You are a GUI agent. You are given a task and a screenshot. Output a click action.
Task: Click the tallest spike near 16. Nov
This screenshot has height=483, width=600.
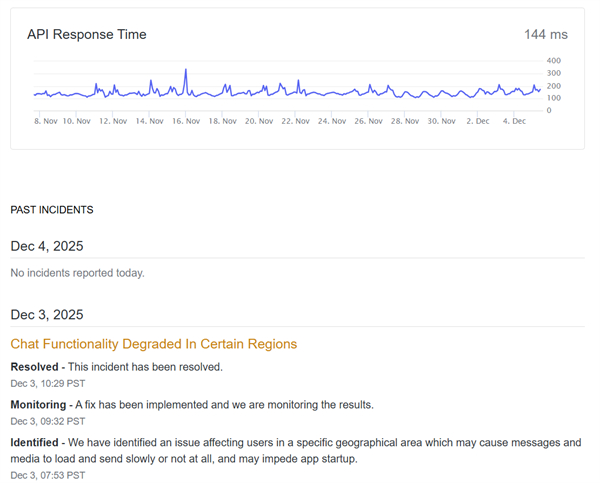click(x=186, y=71)
